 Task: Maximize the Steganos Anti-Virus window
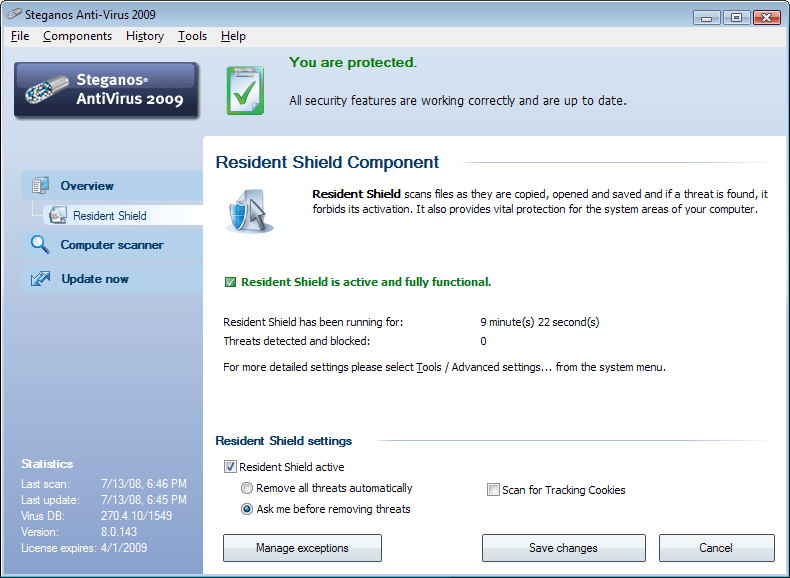[x=736, y=18]
